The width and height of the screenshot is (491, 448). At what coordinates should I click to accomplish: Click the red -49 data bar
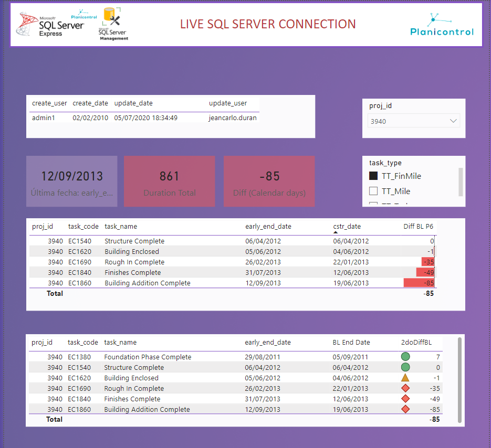(425, 272)
